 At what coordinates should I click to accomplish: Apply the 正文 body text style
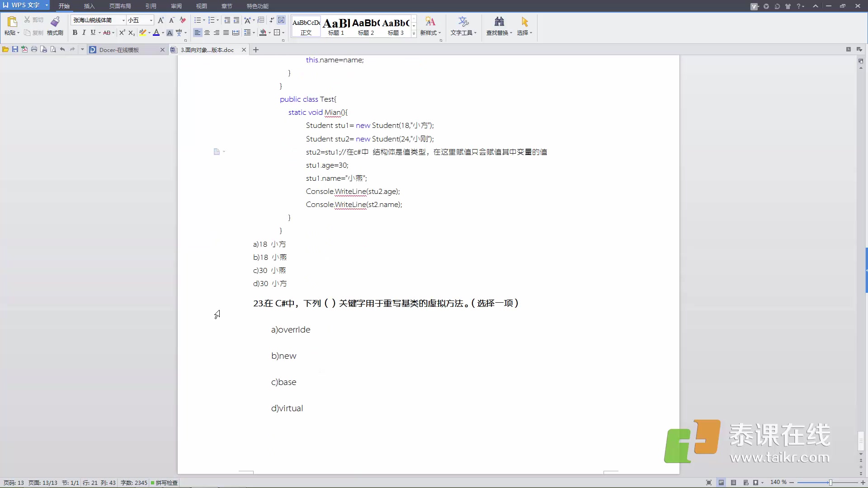tap(306, 27)
